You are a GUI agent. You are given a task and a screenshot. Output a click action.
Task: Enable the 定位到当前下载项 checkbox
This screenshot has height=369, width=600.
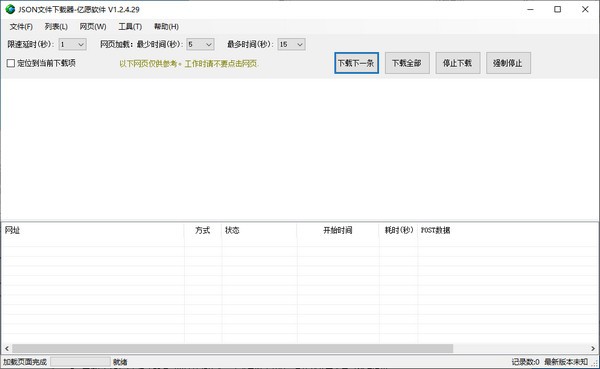11,63
